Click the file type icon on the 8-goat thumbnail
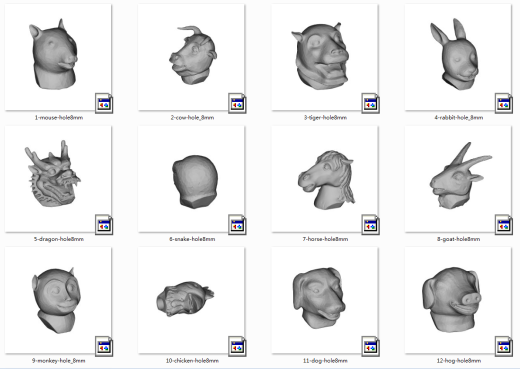The height and width of the screenshot is (369, 520). coord(504,225)
